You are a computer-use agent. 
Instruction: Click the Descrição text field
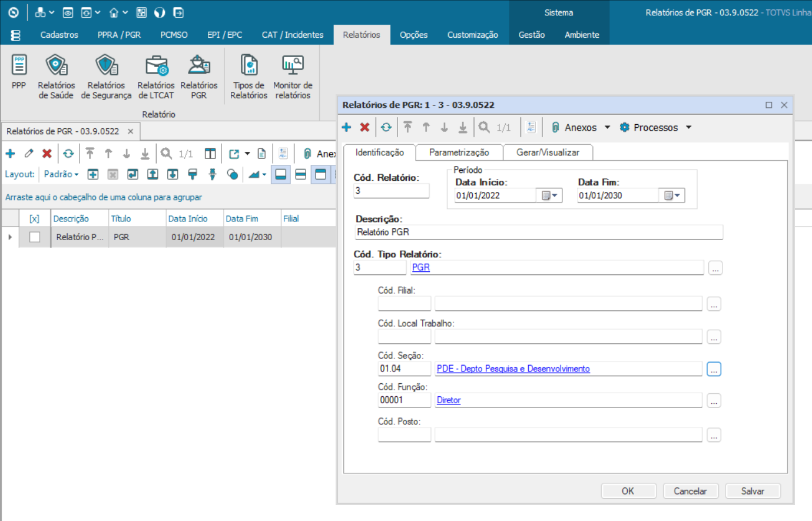pos(538,233)
